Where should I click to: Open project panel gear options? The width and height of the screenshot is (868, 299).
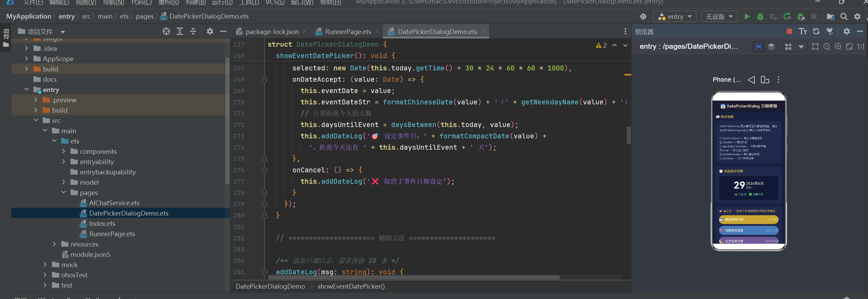[x=210, y=32]
